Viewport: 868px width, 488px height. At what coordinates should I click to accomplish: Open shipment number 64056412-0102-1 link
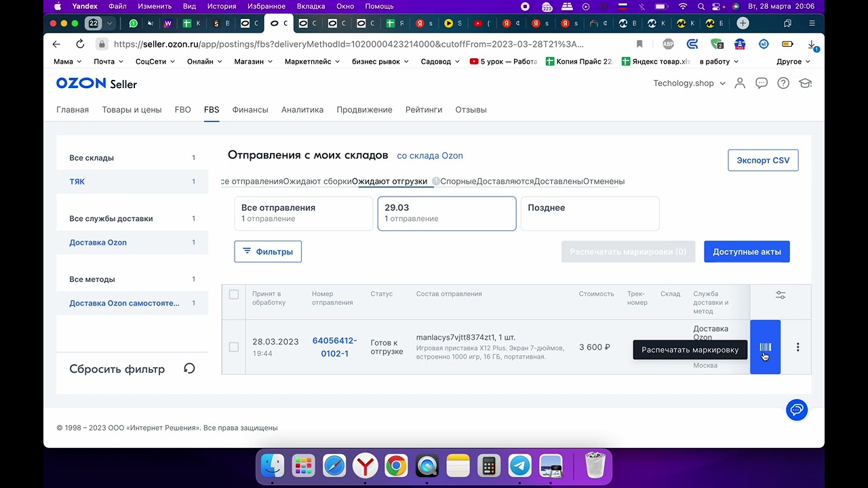(x=334, y=347)
